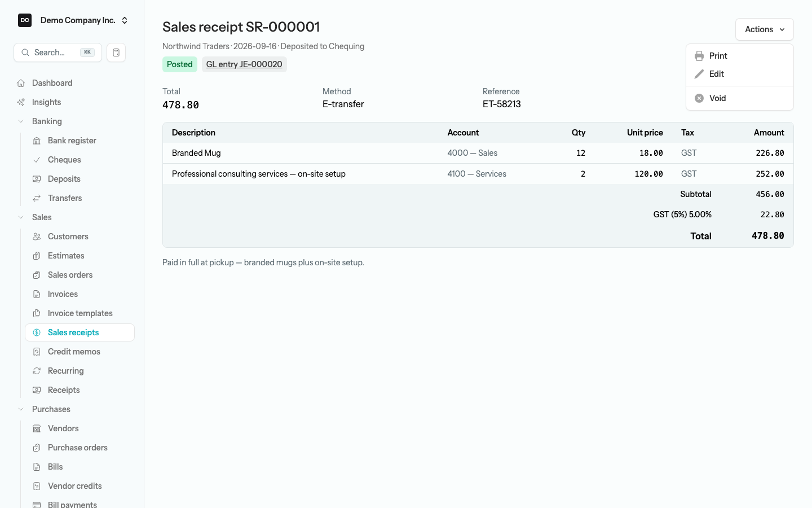Screen dimensions: 812x508
Task: Choose Void from the Actions menu
Action: tap(740, 98)
